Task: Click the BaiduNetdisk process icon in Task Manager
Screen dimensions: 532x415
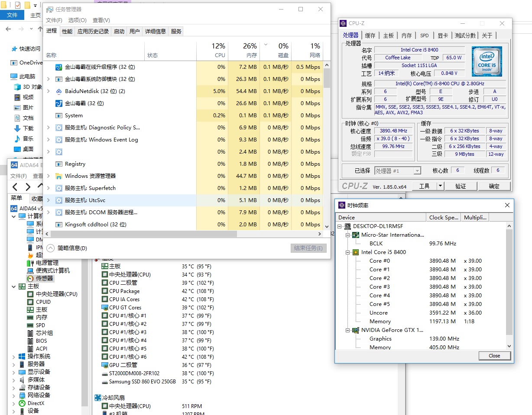Action: [x=59, y=91]
